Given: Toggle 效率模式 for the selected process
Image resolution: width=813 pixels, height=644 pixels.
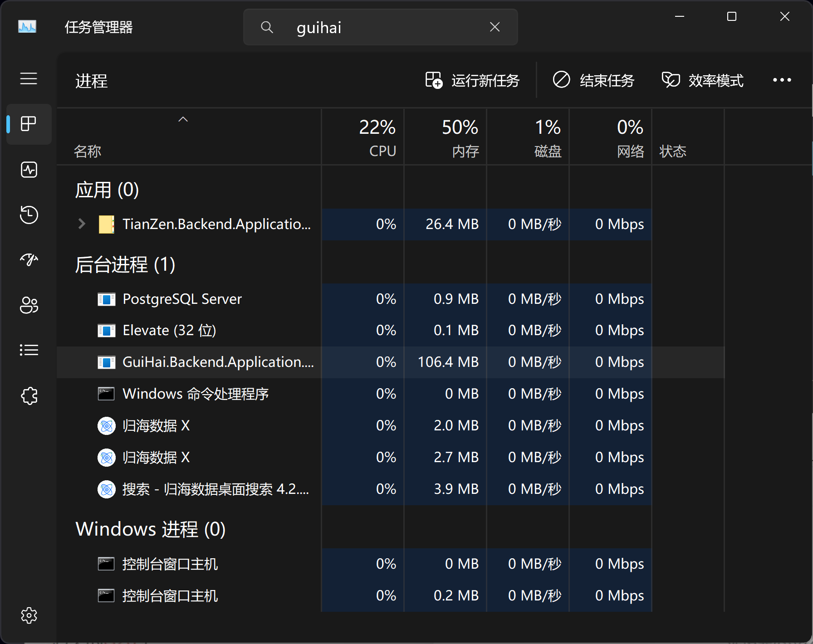Looking at the screenshot, I should pos(702,80).
